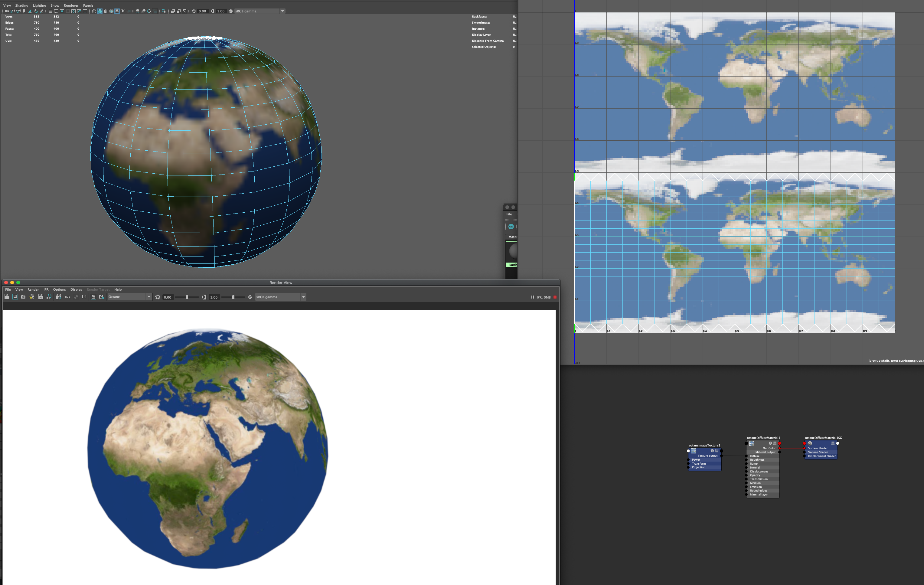Click the viewport bookmark icon
The width and height of the screenshot is (924, 585).
24,11
